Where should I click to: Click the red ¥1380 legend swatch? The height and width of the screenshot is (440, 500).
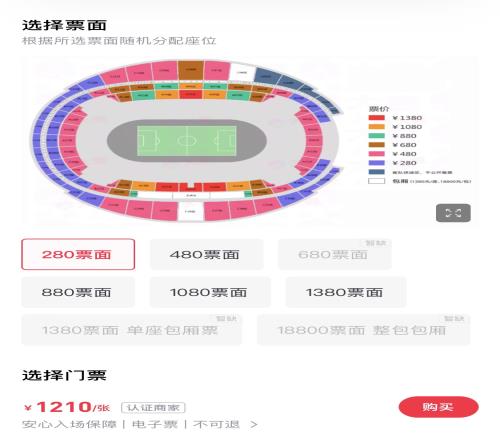pyautogui.click(x=376, y=118)
